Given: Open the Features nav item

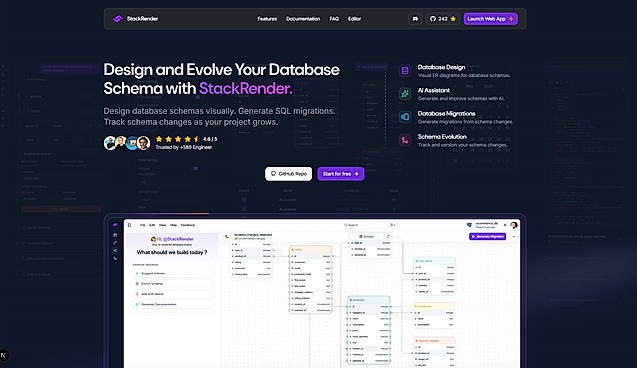Looking at the screenshot, I should click(267, 19).
